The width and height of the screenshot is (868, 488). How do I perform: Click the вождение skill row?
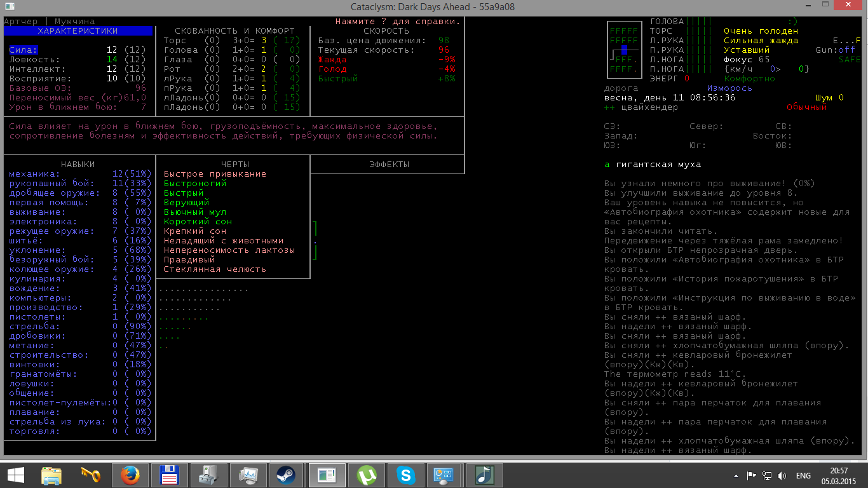(80, 288)
